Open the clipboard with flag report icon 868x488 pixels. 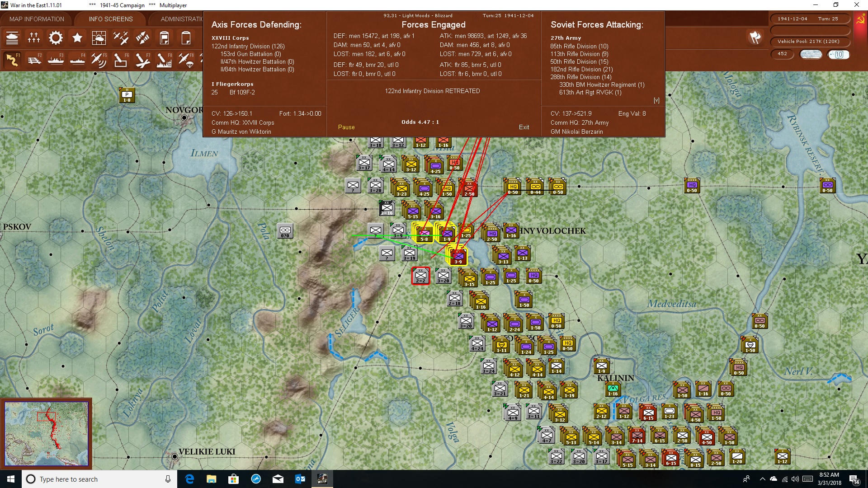(164, 38)
